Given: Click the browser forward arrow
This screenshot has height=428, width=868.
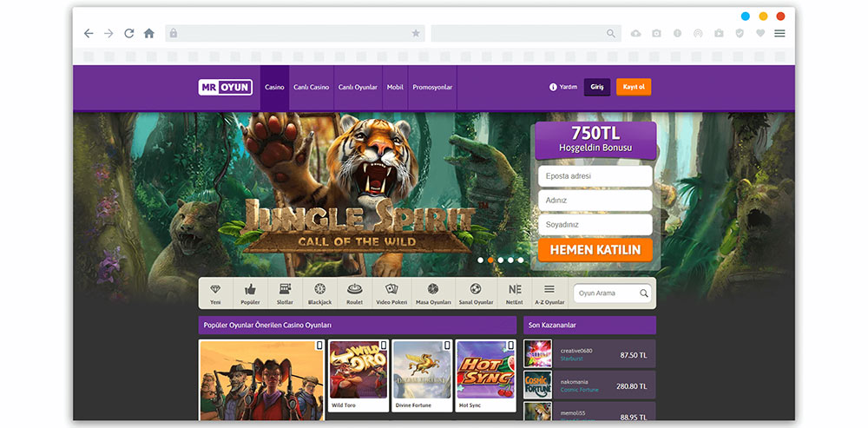Looking at the screenshot, I should point(108,33).
